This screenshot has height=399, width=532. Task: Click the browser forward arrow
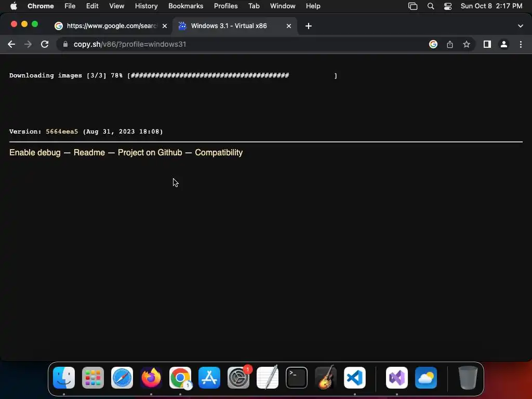coord(28,44)
